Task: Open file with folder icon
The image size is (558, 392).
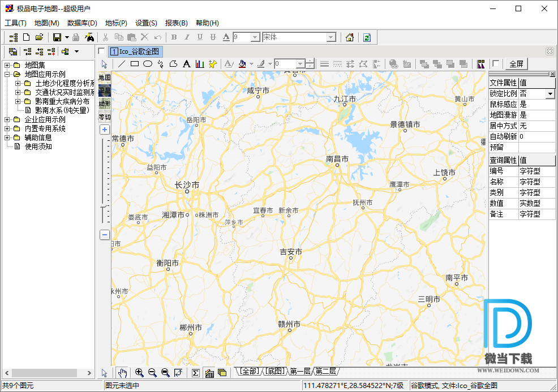Action: click(39, 37)
